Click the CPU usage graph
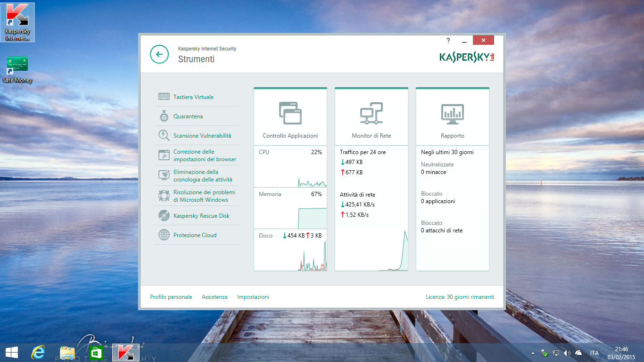This screenshot has width=644, height=362. coord(290,167)
